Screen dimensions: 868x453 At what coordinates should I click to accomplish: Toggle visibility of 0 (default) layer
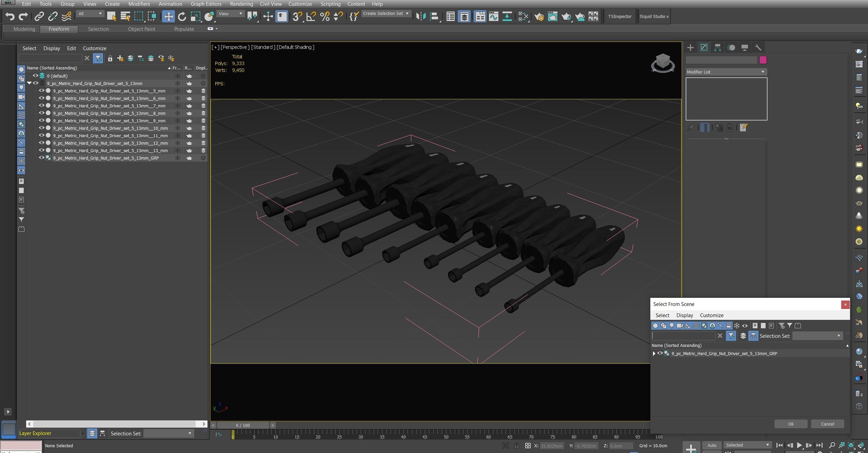[x=35, y=76]
